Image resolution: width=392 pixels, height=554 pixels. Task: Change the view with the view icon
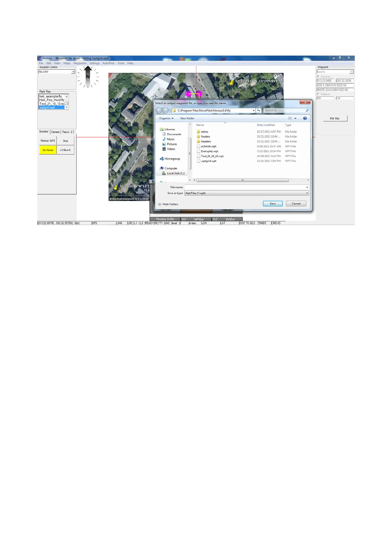[x=290, y=118]
